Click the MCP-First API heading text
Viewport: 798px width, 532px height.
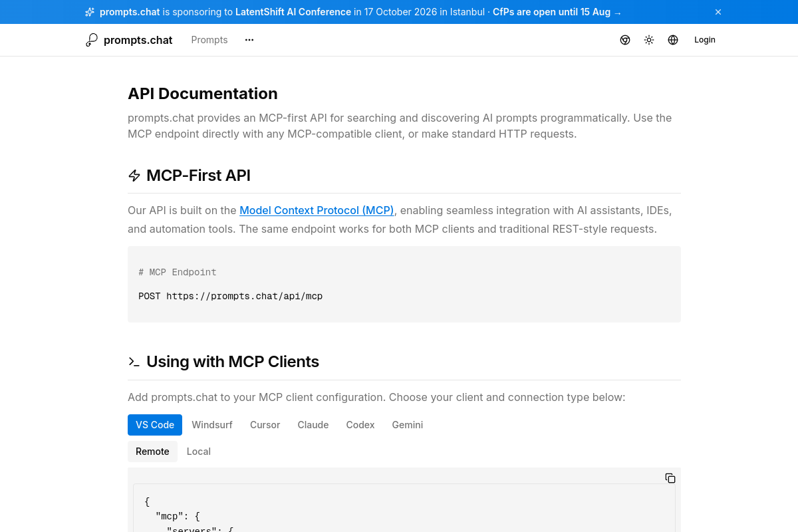(198, 176)
